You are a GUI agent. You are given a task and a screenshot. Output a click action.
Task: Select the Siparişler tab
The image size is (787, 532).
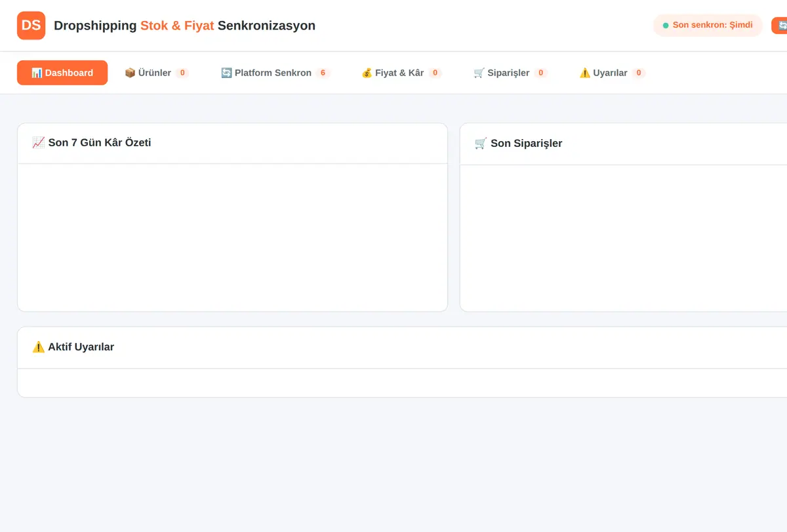[x=511, y=73]
